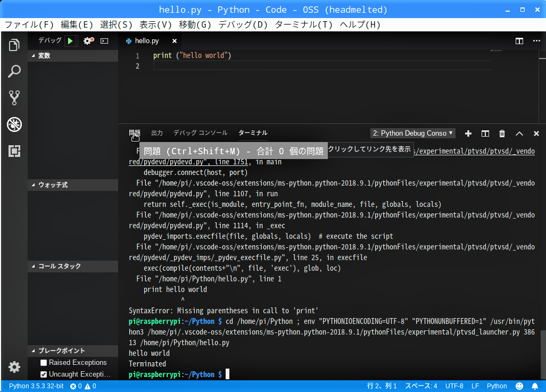Toggle Uncaught Exceptions breakpoint checkbox
The height and width of the screenshot is (392, 546).
44,374
